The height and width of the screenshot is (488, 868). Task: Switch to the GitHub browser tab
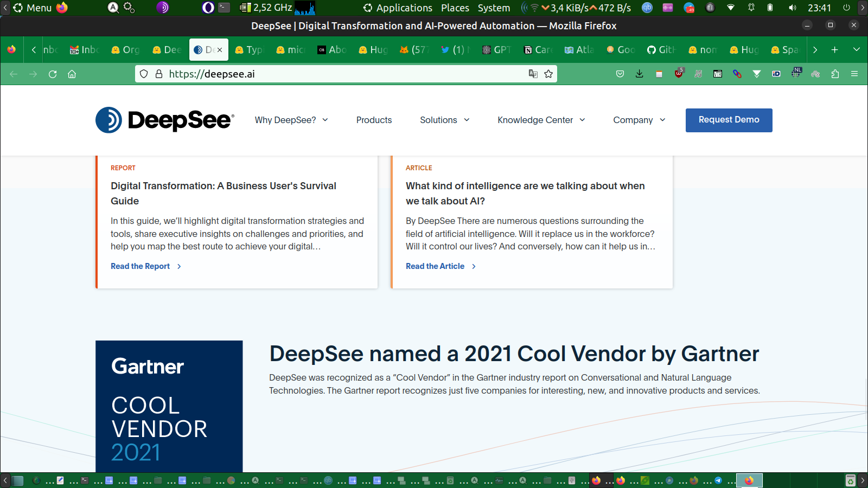pos(661,50)
